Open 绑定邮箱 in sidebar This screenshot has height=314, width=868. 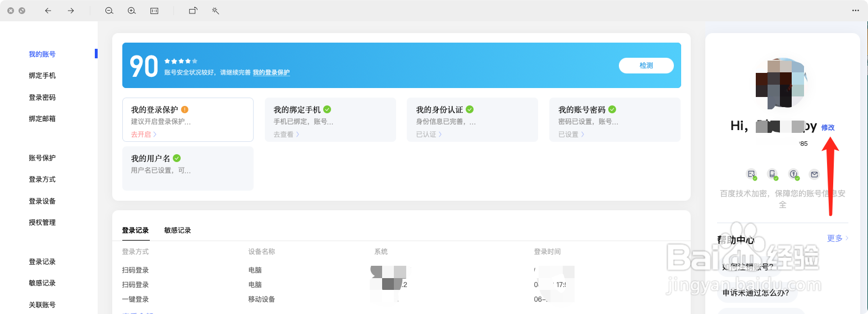click(x=42, y=119)
